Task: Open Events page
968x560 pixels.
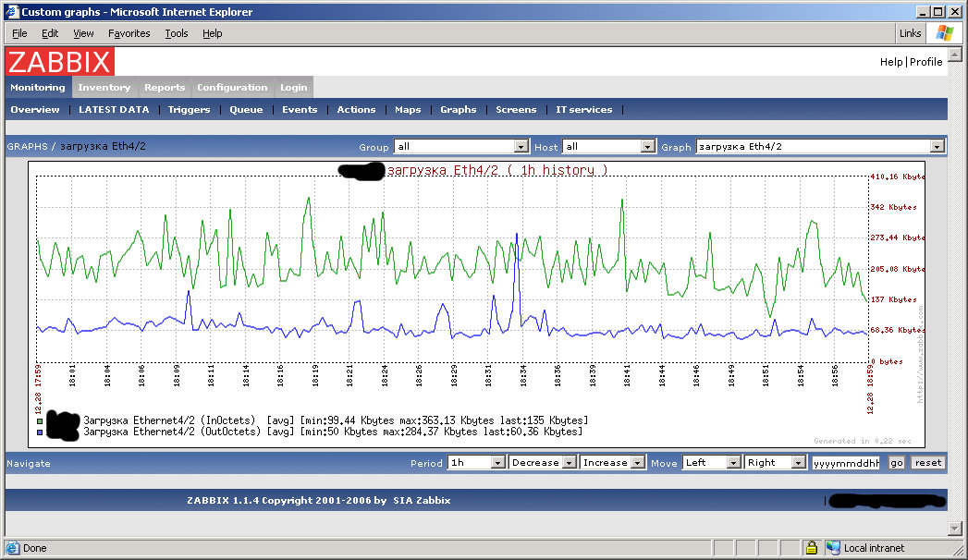Action: 300,109
